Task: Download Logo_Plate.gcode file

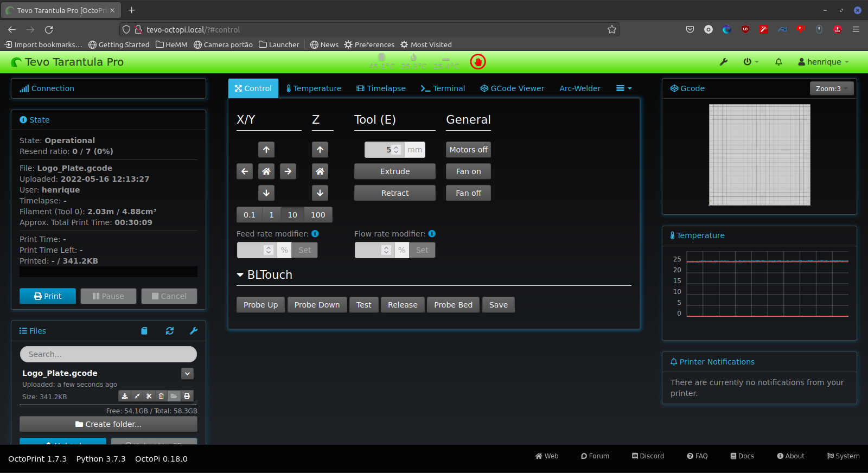Action: 125,396
